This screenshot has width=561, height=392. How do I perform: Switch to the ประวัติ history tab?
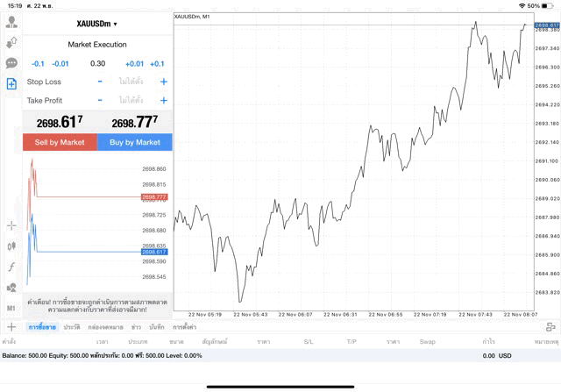click(72, 327)
